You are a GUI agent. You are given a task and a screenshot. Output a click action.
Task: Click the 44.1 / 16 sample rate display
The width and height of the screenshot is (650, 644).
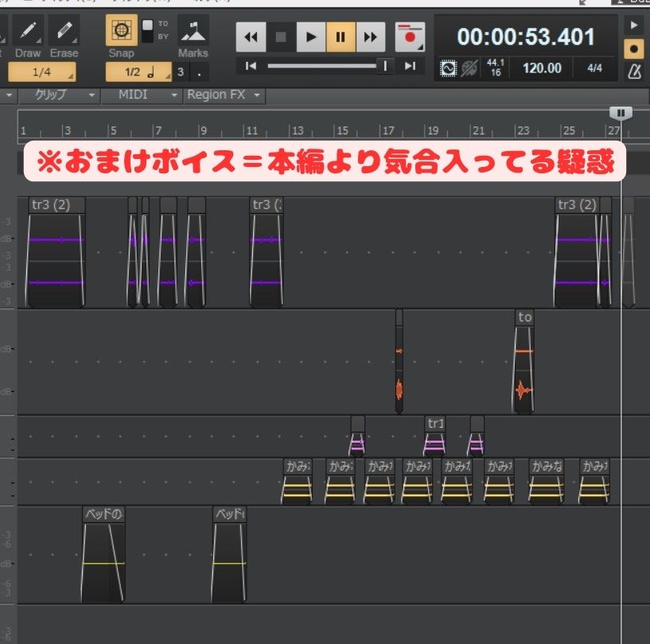[496, 68]
